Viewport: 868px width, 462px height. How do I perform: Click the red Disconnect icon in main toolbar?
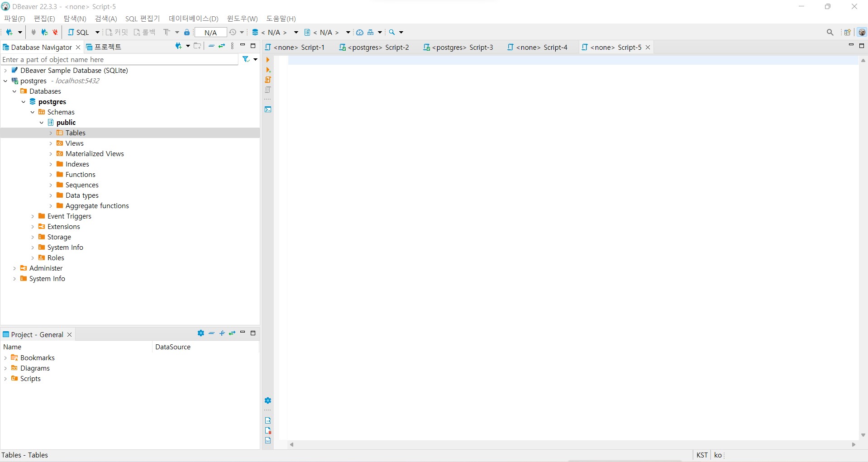pyautogui.click(x=55, y=32)
